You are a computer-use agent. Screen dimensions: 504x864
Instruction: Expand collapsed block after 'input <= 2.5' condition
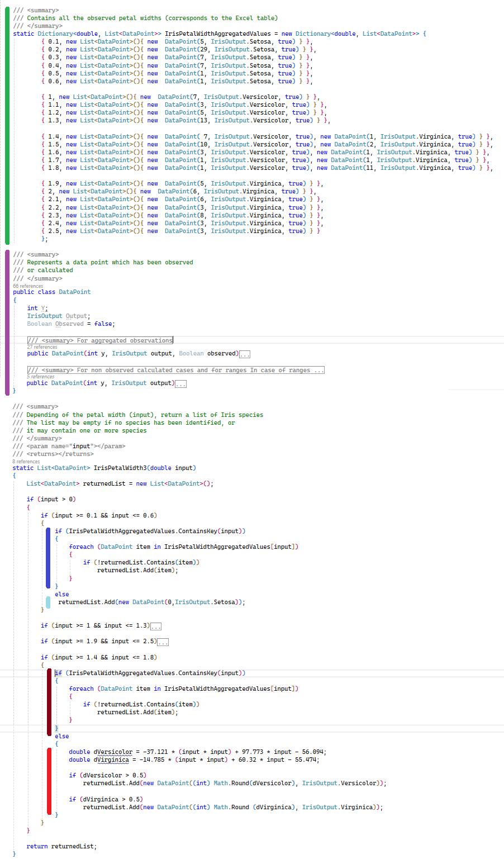[x=163, y=642]
